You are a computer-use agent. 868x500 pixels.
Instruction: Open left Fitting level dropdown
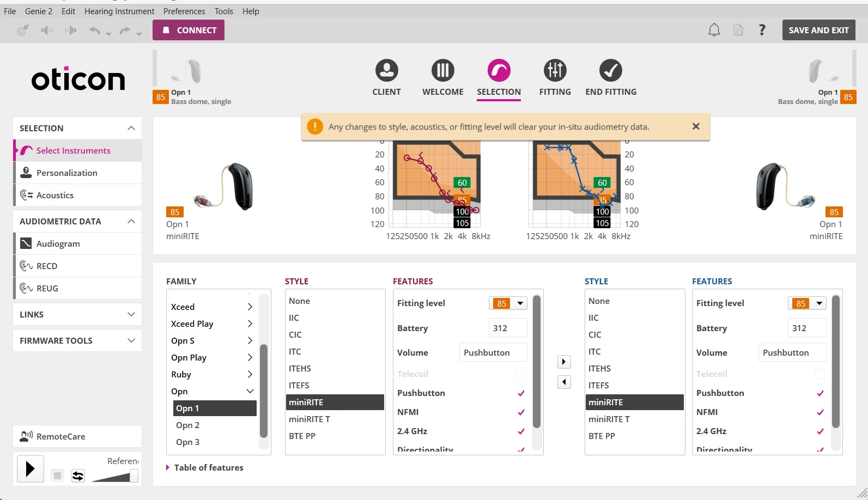point(508,303)
